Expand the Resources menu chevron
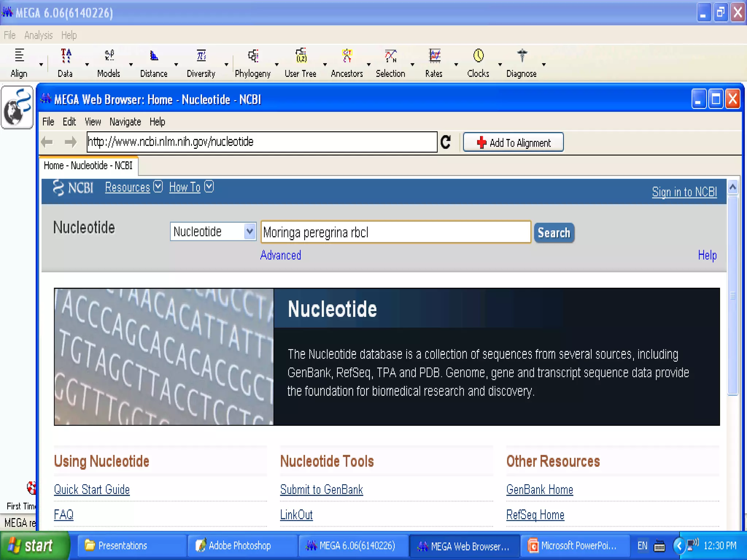747x560 pixels. click(158, 187)
